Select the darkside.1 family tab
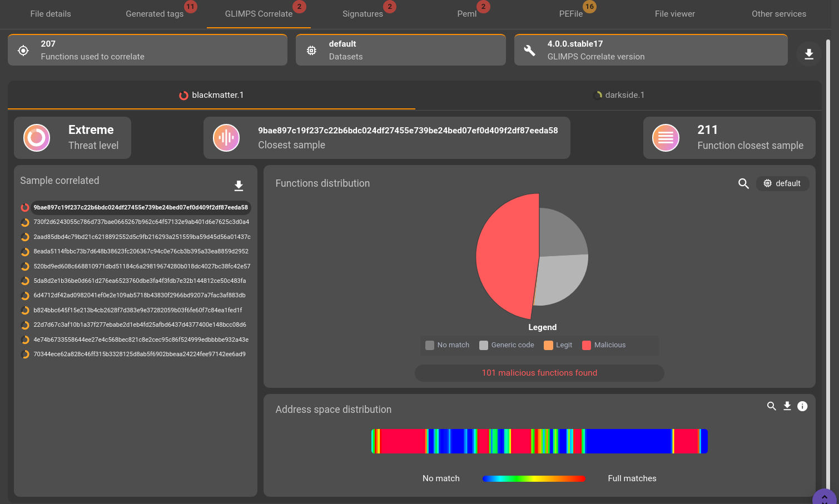The width and height of the screenshot is (839, 504). (618, 95)
